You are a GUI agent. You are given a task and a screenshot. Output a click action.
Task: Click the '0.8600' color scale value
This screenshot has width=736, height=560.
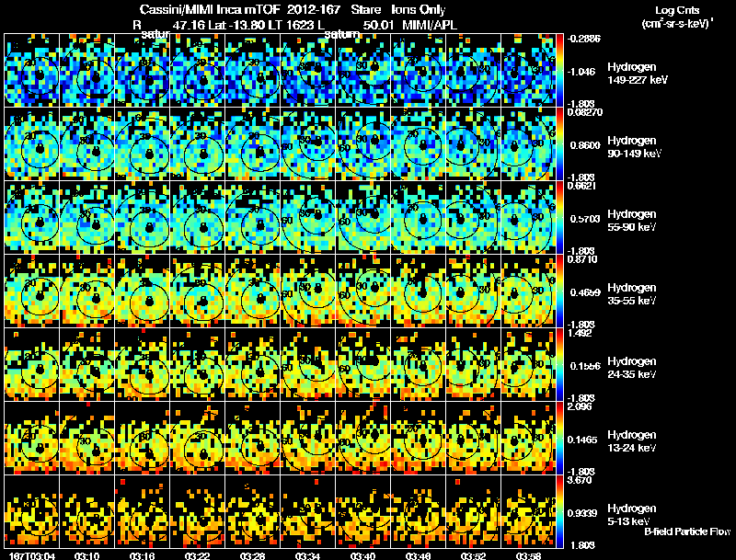click(x=585, y=145)
